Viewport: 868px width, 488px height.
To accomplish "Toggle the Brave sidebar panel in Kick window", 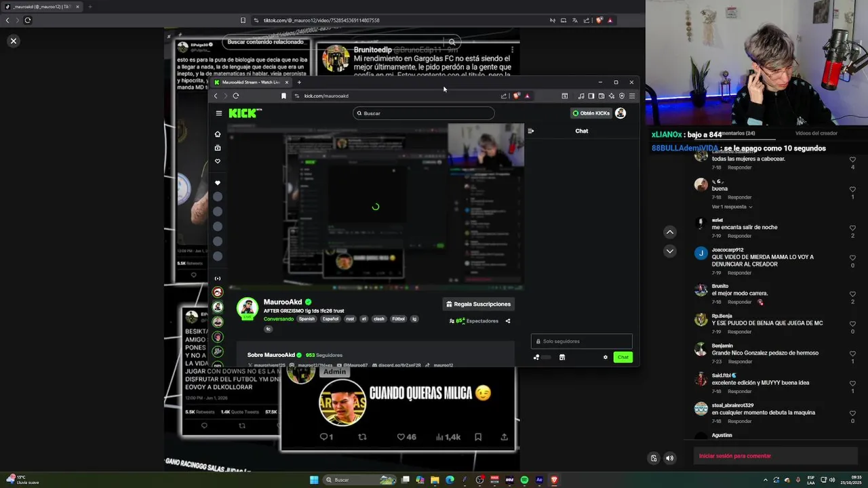I will [x=591, y=96].
